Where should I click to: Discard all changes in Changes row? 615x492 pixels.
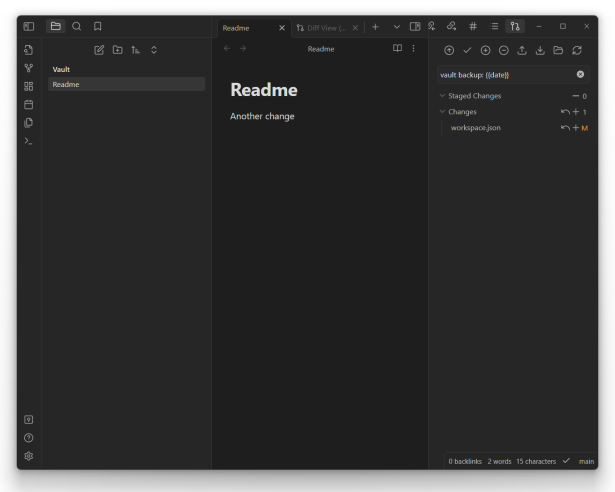point(565,112)
